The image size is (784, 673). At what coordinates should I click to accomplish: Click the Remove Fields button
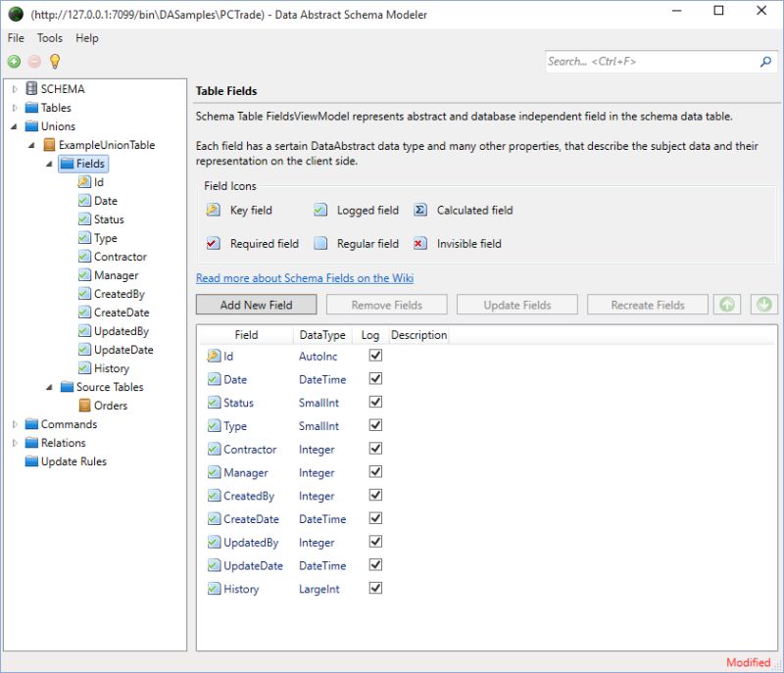[x=386, y=305]
